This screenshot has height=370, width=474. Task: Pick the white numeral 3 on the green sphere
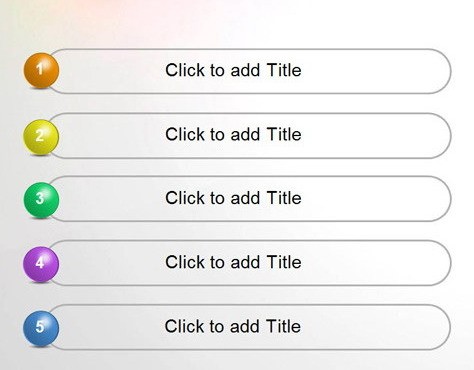click(40, 198)
